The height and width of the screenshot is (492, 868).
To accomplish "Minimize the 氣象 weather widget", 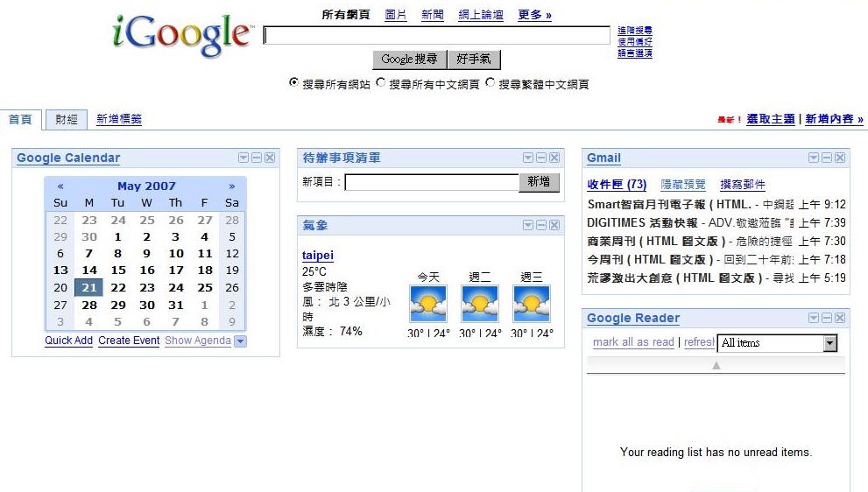I will [x=540, y=225].
